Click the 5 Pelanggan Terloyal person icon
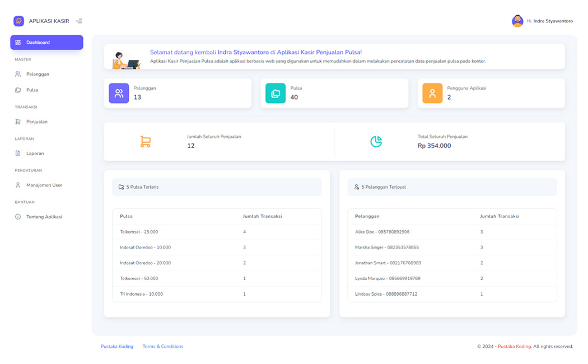 click(357, 187)
